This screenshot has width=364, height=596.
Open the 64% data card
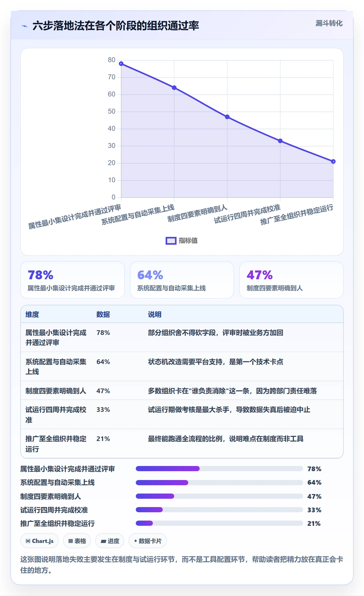point(182,280)
